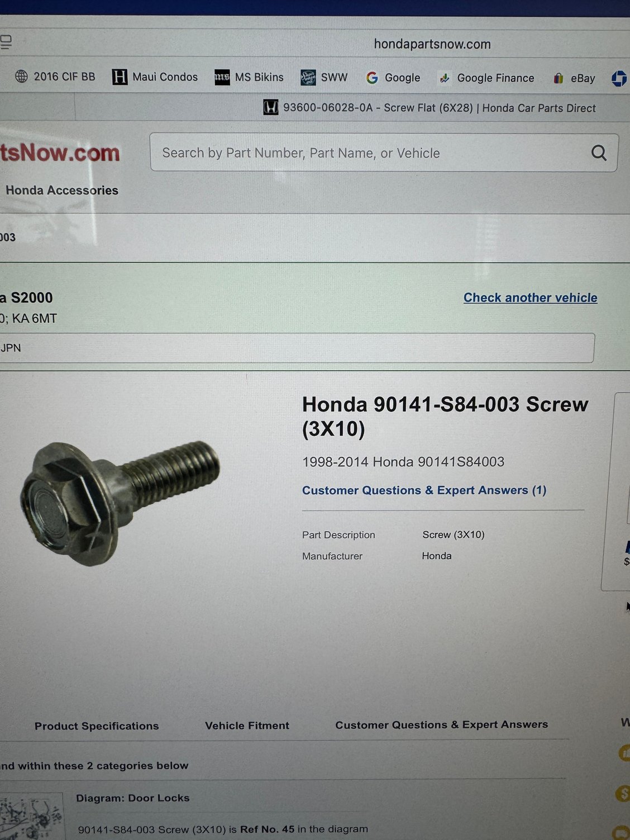Open the Google bookmark

coord(393,78)
